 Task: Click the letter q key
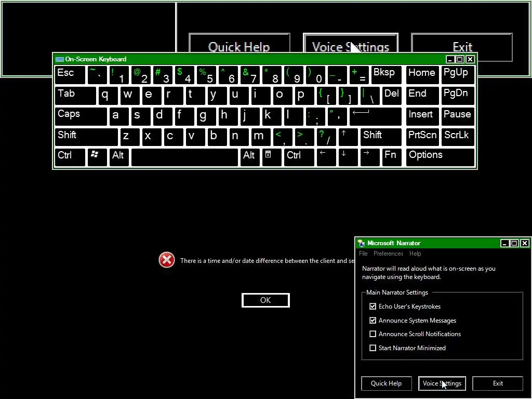pyautogui.click(x=108, y=96)
